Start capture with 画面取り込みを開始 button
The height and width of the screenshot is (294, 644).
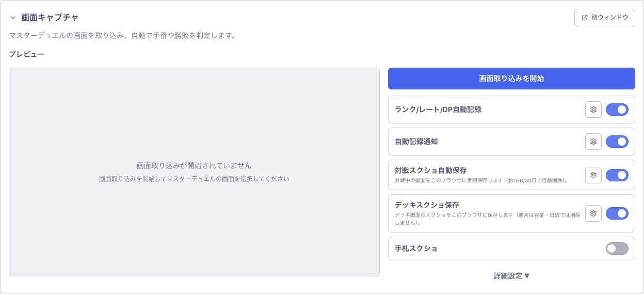(511, 79)
